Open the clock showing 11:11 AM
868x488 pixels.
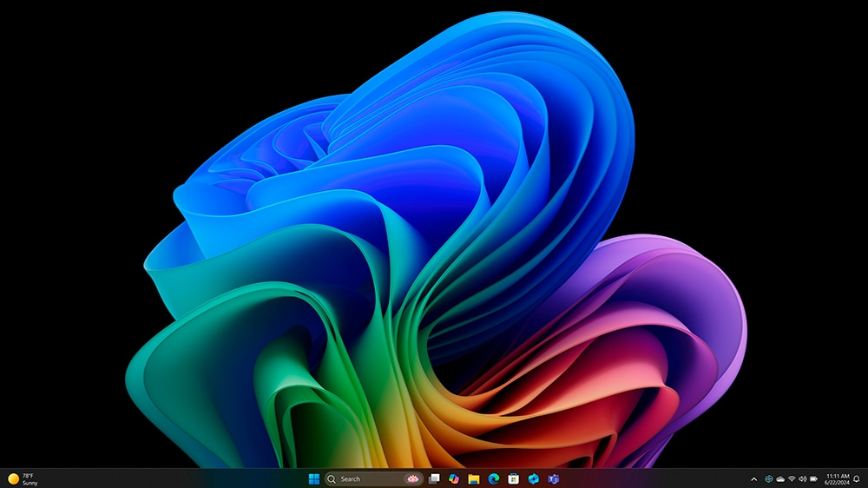pyautogui.click(x=838, y=478)
